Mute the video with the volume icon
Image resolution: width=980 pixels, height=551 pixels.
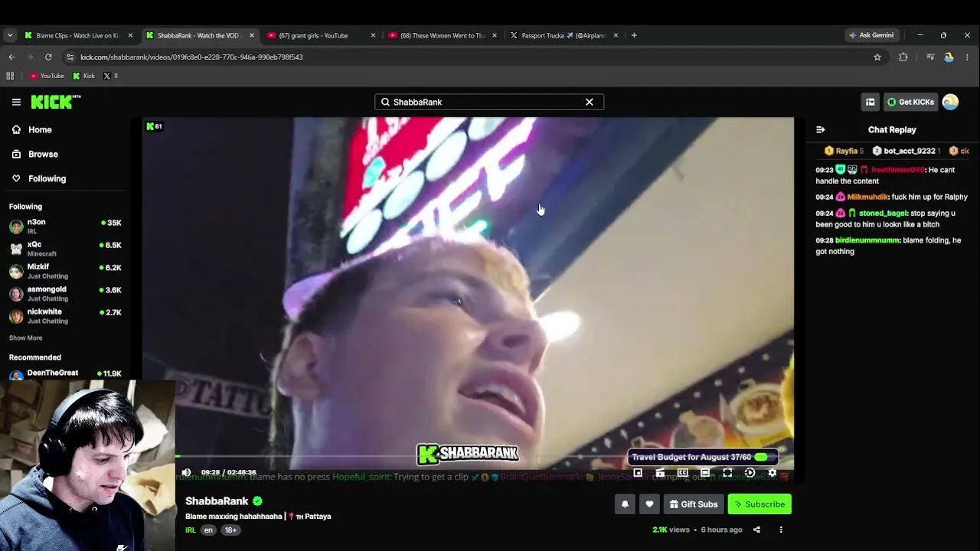coord(186,473)
